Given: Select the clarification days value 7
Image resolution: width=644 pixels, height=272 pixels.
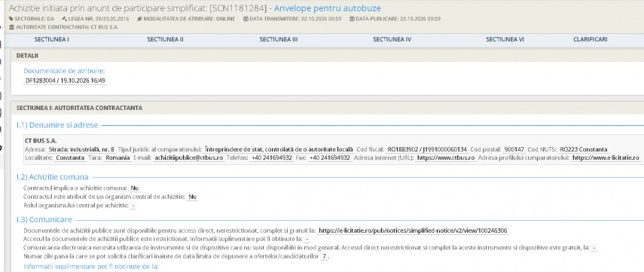Looking at the screenshot, I should [325, 256].
